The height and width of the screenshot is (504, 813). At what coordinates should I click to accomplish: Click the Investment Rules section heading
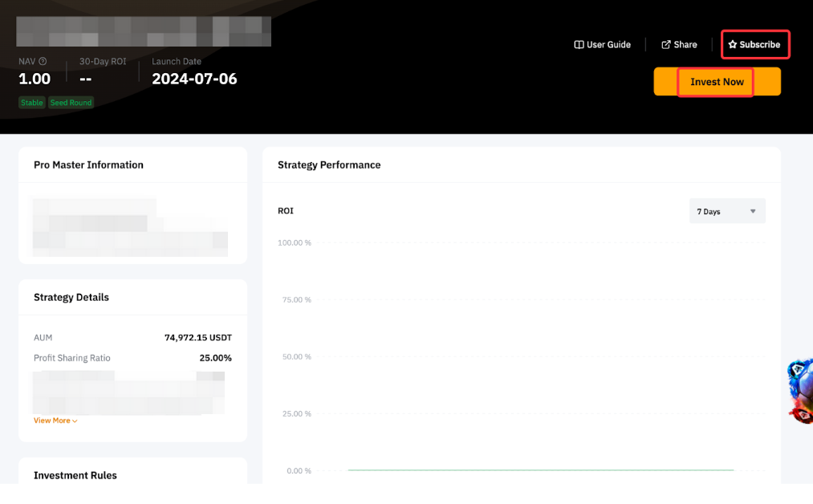(x=75, y=475)
